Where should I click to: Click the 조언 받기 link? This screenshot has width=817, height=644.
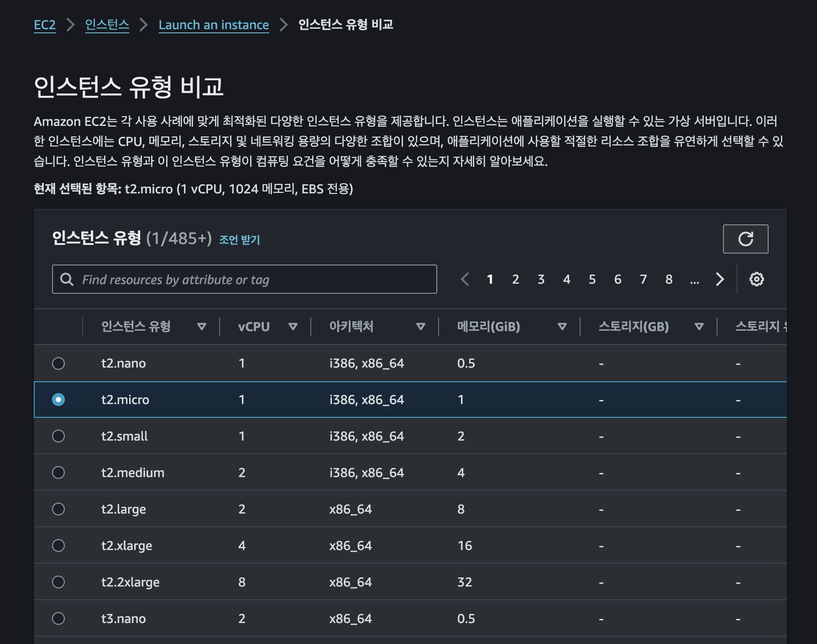(240, 240)
